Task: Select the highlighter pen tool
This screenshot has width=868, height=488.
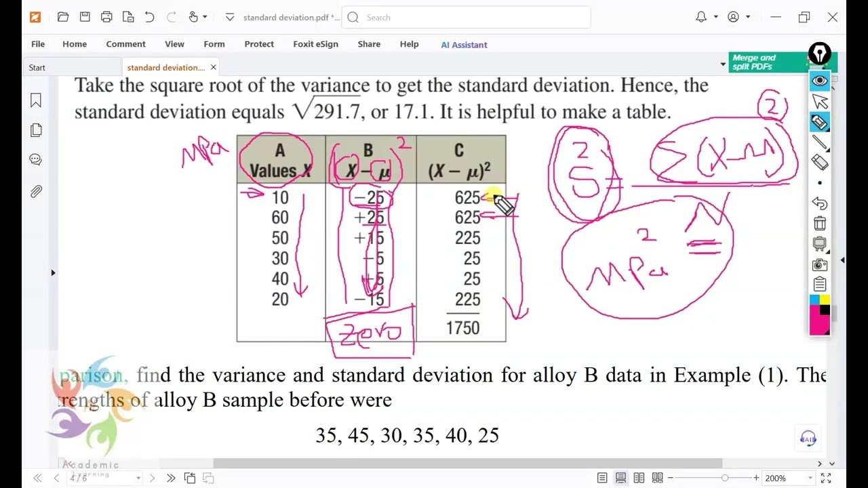Action: [820, 122]
